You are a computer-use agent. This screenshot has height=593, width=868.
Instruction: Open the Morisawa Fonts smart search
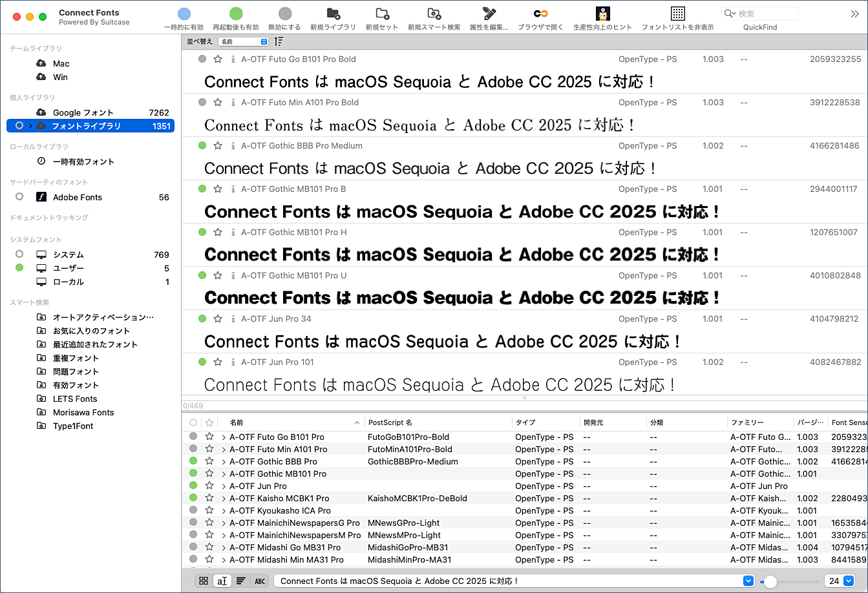(x=83, y=412)
